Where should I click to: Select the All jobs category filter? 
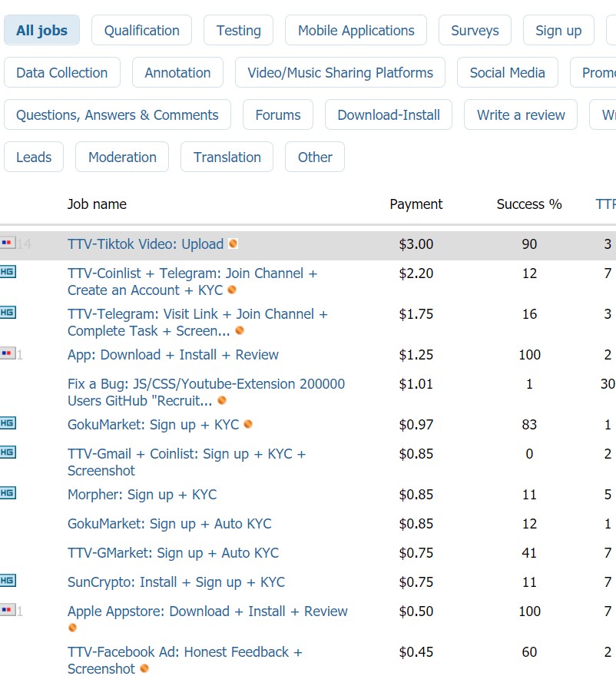coord(41,31)
